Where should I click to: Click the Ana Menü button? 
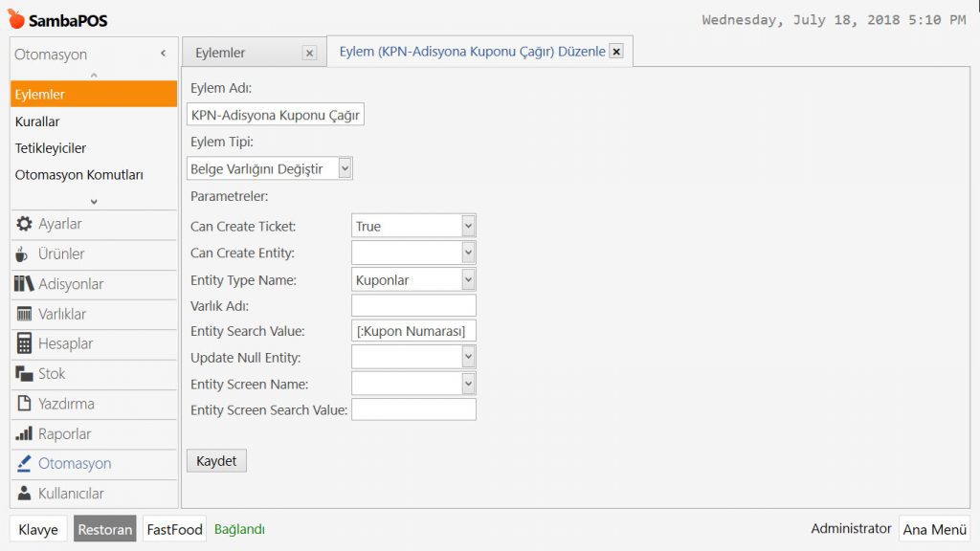click(x=934, y=529)
